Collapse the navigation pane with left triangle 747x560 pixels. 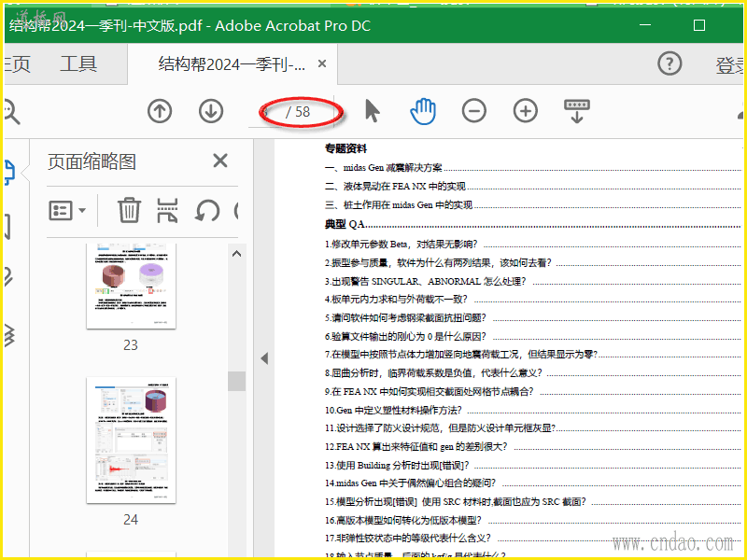pos(264,358)
